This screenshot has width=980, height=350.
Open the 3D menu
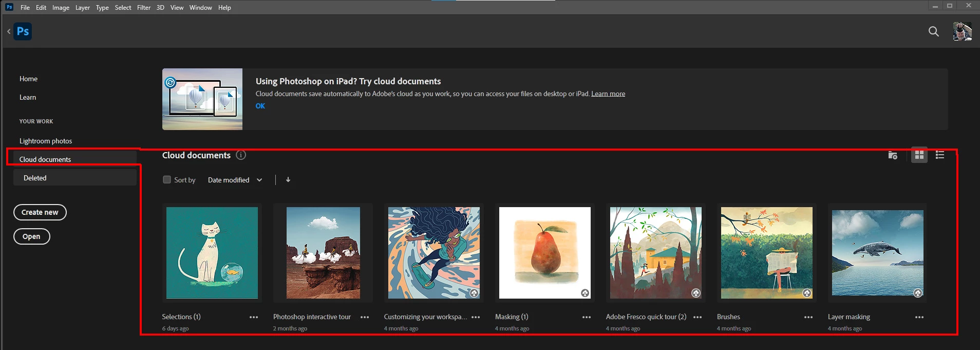point(160,7)
